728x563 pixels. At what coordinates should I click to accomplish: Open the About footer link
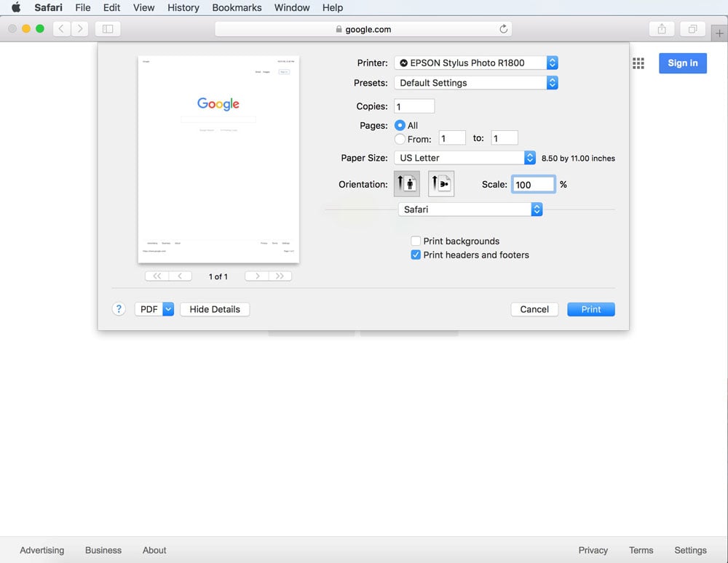click(x=154, y=550)
